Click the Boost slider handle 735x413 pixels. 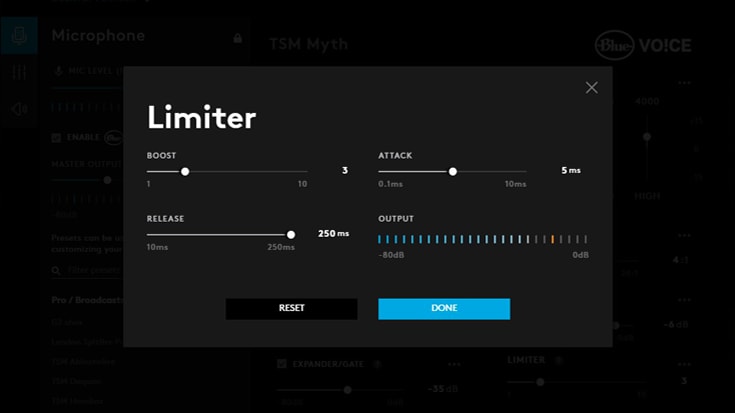coord(185,171)
